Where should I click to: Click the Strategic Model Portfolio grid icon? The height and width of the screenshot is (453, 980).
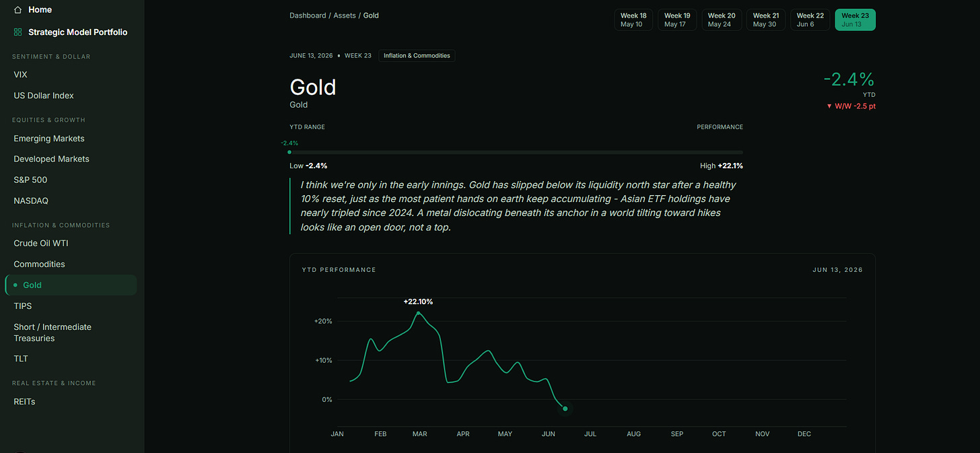(18, 32)
